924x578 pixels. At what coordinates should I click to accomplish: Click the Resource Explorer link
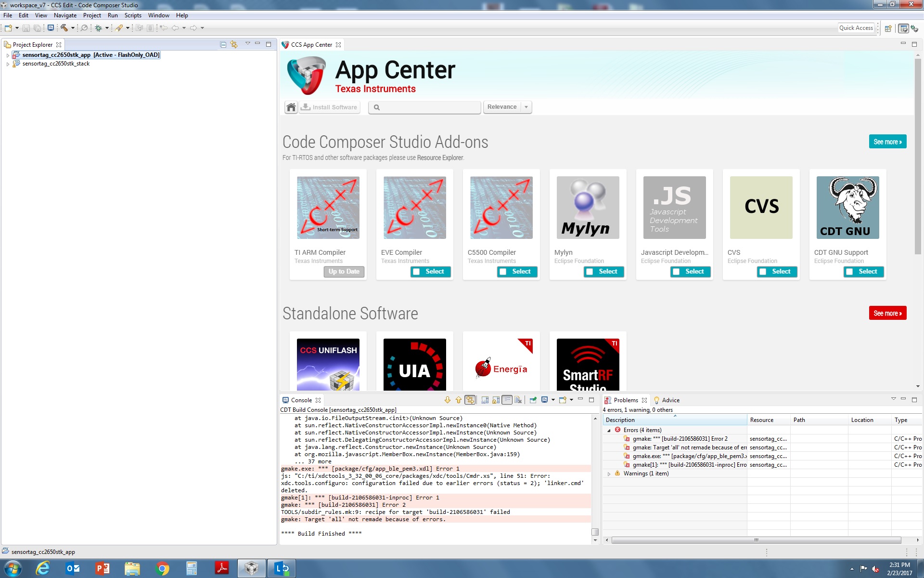tap(440, 158)
